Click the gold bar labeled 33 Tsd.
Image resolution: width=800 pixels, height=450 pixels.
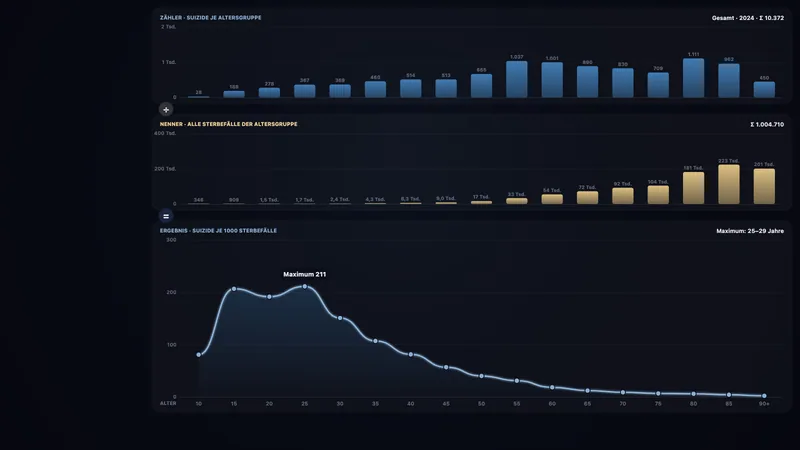[517, 201]
